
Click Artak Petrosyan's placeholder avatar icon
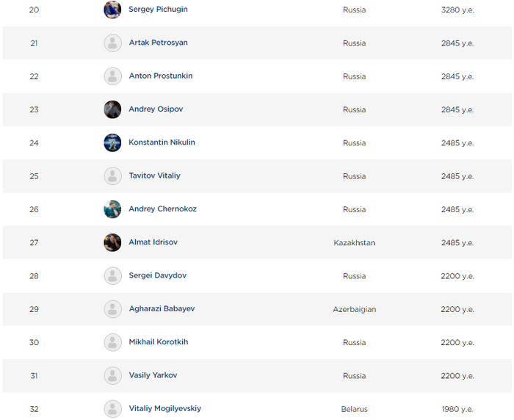(112, 43)
